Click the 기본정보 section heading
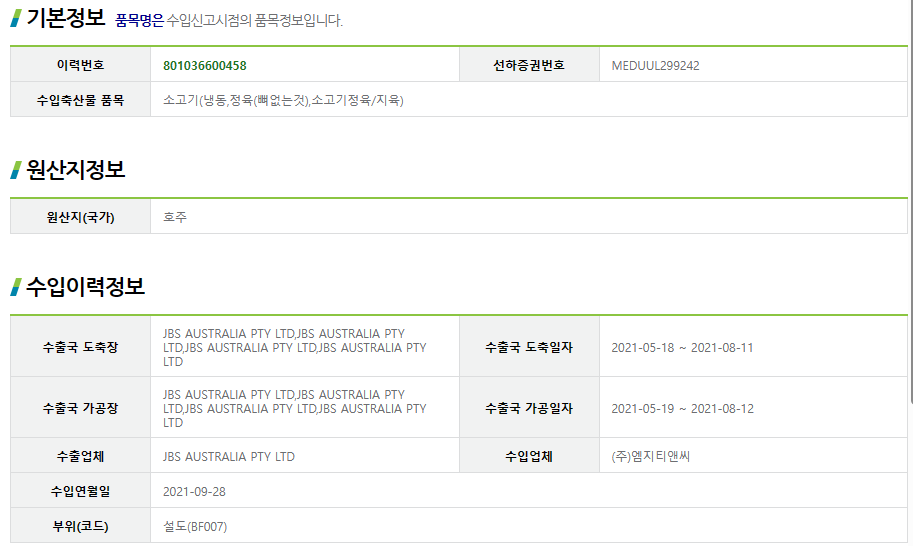This screenshot has width=913, height=546. point(66,18)
